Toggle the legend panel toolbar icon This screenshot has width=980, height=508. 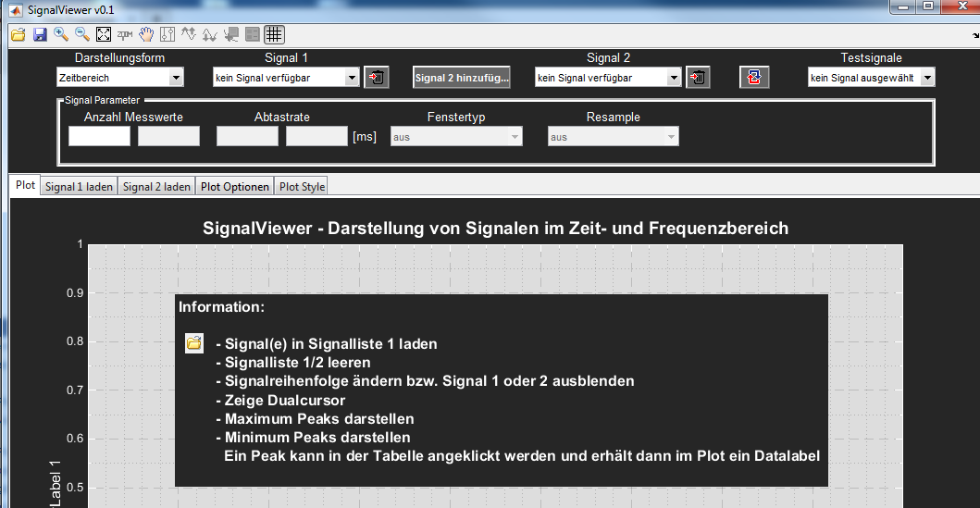[253, 34]
